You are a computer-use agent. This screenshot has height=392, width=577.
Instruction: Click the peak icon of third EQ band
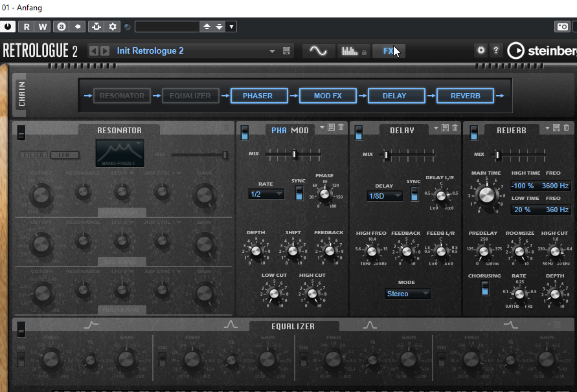(x=370, y=325)
